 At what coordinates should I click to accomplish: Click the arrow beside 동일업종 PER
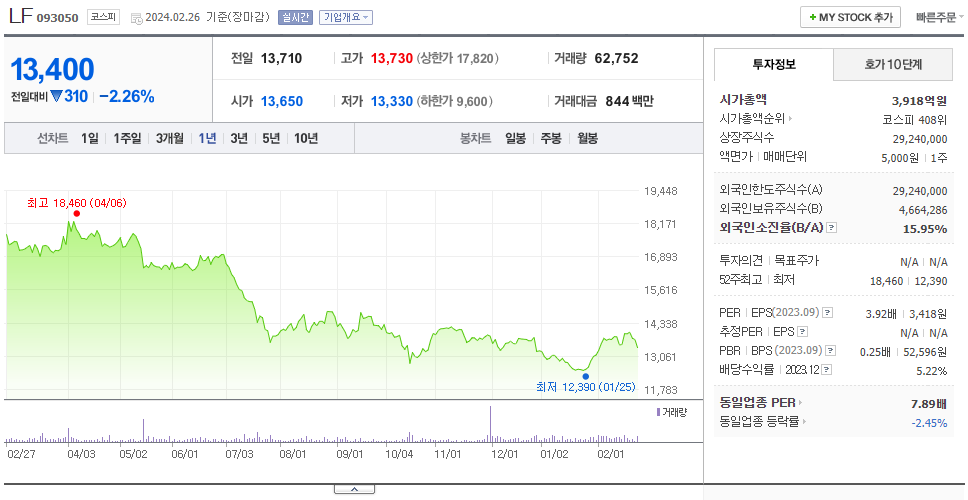[x=800, y=402]
